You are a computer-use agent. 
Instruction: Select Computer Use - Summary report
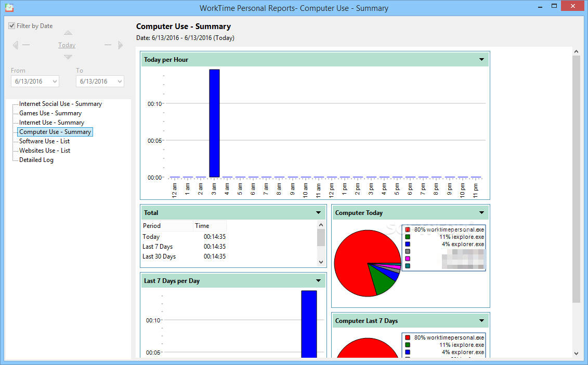(55, 132)
